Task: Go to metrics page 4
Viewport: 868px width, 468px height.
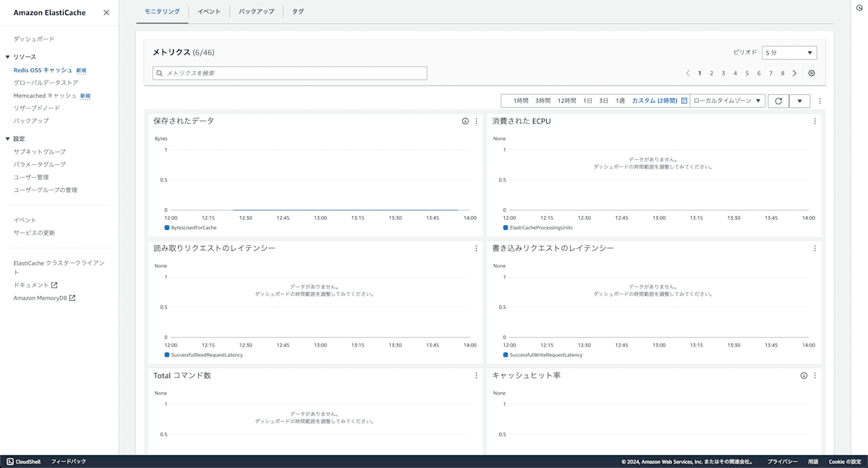Action: coord(736,73)
